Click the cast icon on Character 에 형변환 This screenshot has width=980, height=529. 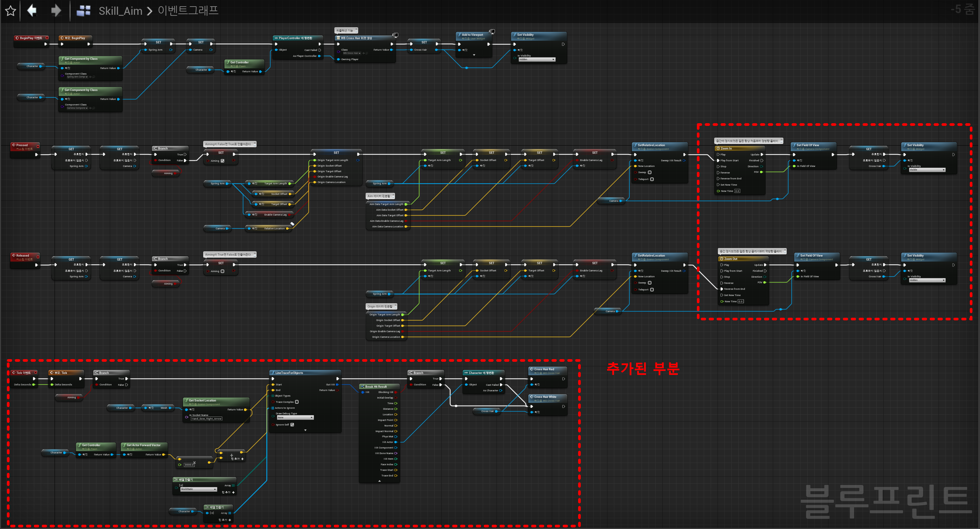click(466, 373)
